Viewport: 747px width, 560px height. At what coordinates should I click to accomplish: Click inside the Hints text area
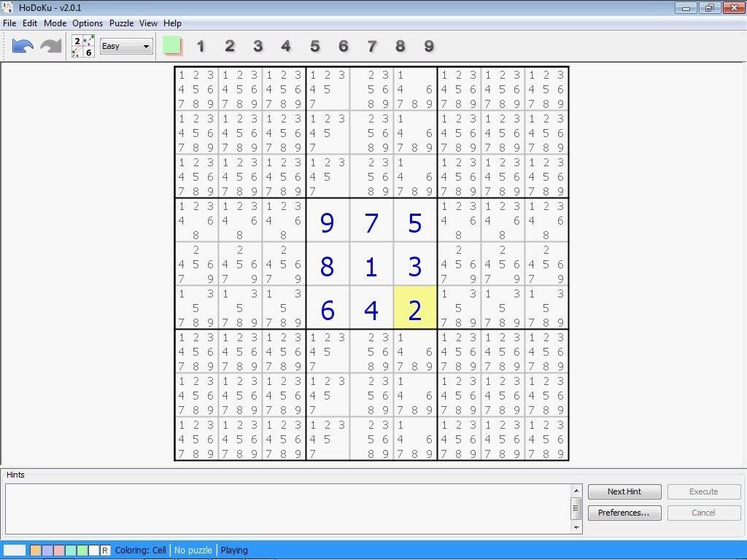pyautogui.click(x=287, y=509)
